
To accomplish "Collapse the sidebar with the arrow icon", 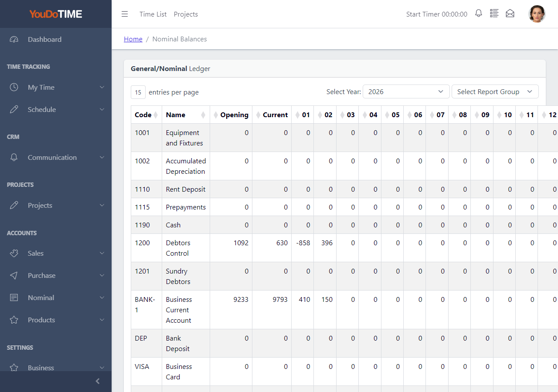I will pyautogui.click(x=98, y=381).
